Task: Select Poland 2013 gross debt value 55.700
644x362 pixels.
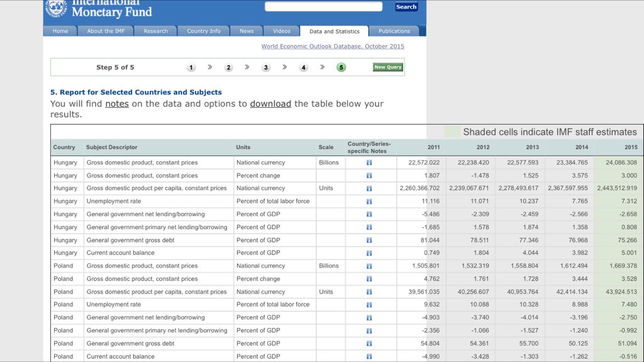Action: [x=529, y=344]
